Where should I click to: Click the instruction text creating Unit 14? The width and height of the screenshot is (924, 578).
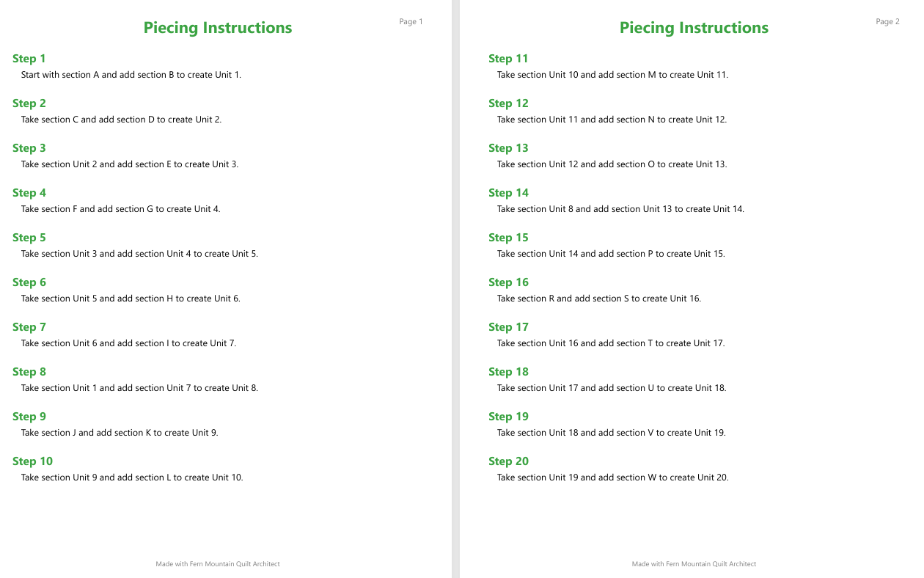click(620, 209)
